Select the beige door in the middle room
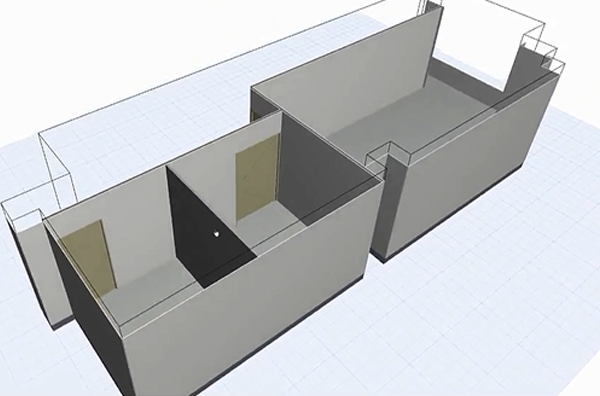The image size is (600, 396). click(256, 178)
